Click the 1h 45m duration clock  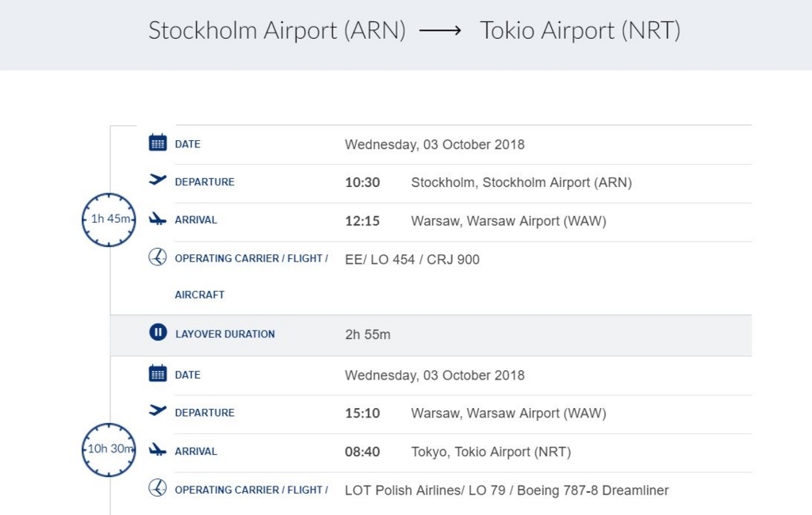tap(109, 219)
